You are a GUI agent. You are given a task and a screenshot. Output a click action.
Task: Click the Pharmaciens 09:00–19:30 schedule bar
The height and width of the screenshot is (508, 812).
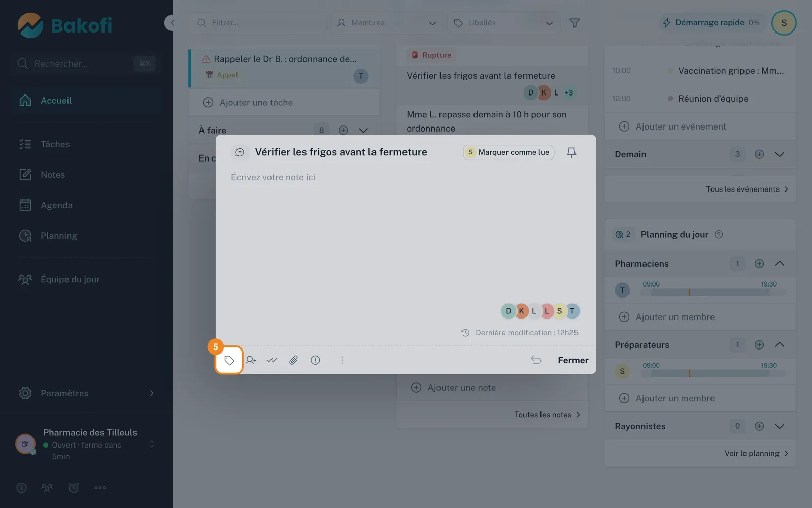pos(713,292)
